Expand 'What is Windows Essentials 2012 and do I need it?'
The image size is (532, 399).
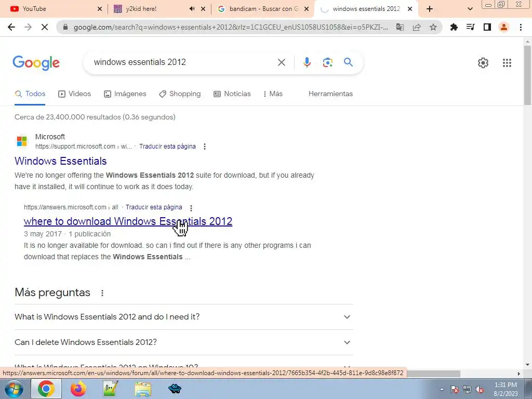tap(183, 317)
